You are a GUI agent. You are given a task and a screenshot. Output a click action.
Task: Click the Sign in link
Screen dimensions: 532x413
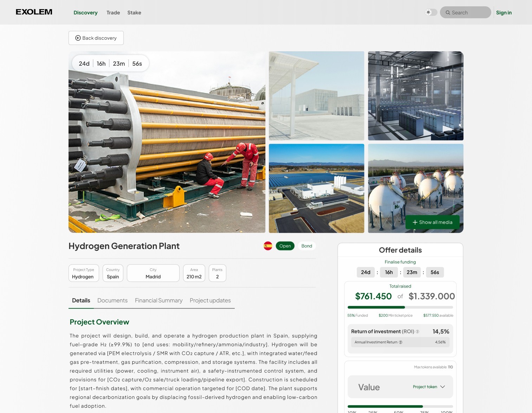pos(504,13)
